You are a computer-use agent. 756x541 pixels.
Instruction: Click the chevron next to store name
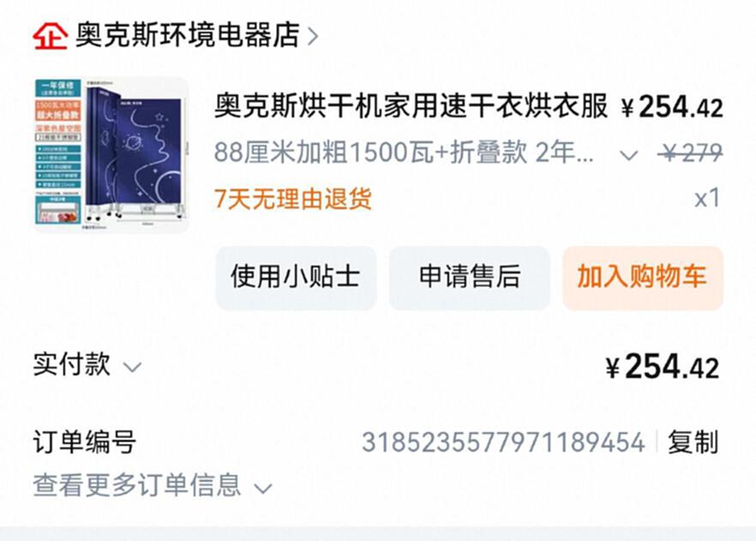tap(312, 36)
